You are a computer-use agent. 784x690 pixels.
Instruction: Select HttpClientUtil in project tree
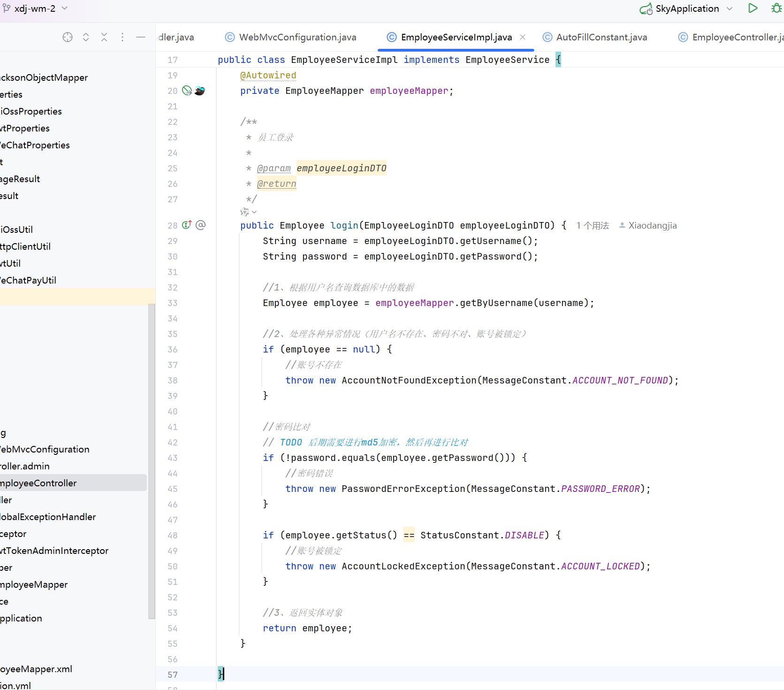pos(25,246)
